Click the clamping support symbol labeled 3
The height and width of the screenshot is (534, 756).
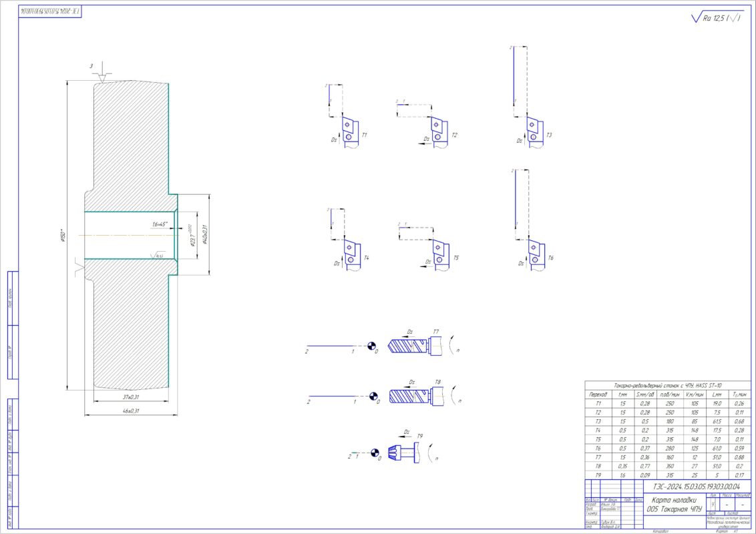pyautogui.click(x=100, y=73)
